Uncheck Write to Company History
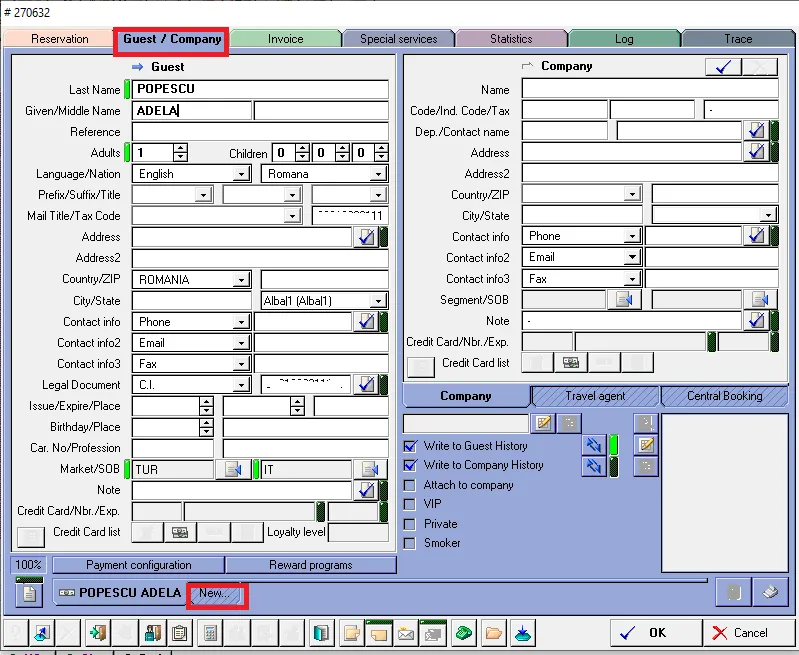The height and width of the screenshot is (655, 799). click(x=410, y=465)
